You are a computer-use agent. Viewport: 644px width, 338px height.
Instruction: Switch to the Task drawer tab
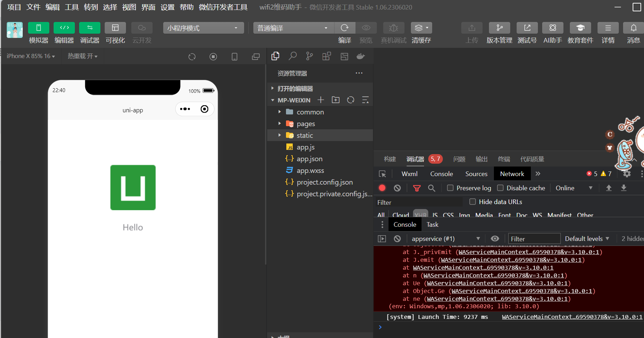pos(432,224)
